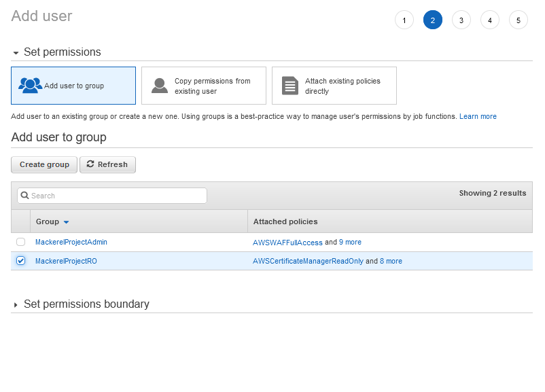The width and height of the screenshot is (545, 392).
Task: Click the Attach existing policies document icon
Action: [x=290, y=86]
